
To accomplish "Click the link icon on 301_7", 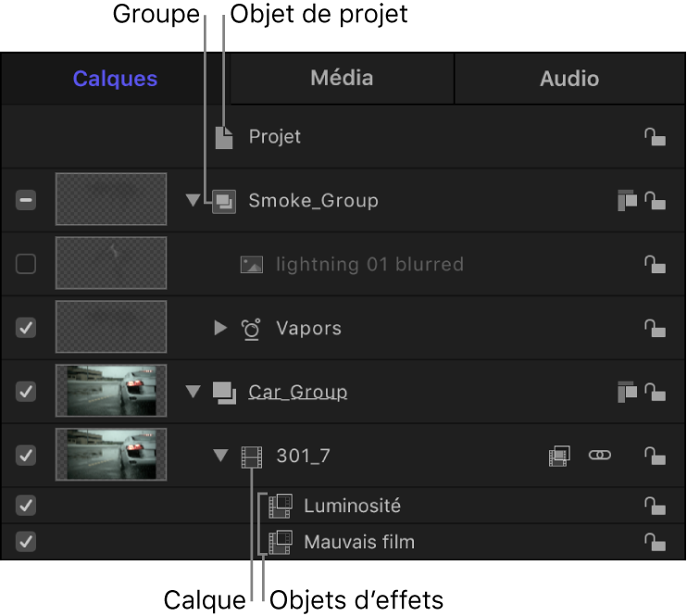I will pos(600,456).
